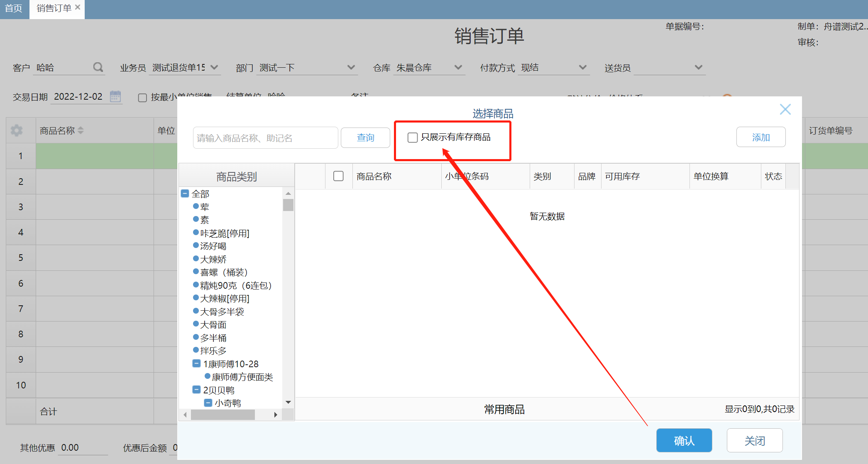868x464 pixels.
Task: Focus the product name search input
Action: pos(265,138)
